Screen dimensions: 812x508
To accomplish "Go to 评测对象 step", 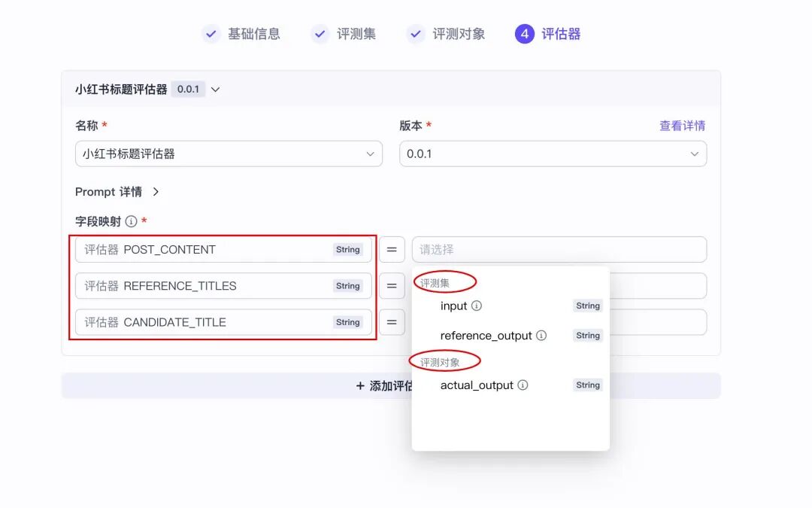I will click(x=459, y=34).
